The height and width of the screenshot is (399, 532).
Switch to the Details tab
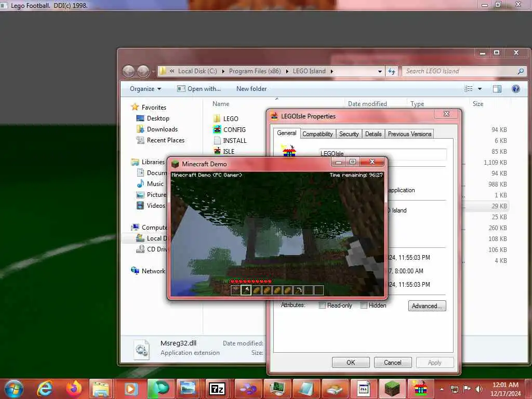[373, 134]
